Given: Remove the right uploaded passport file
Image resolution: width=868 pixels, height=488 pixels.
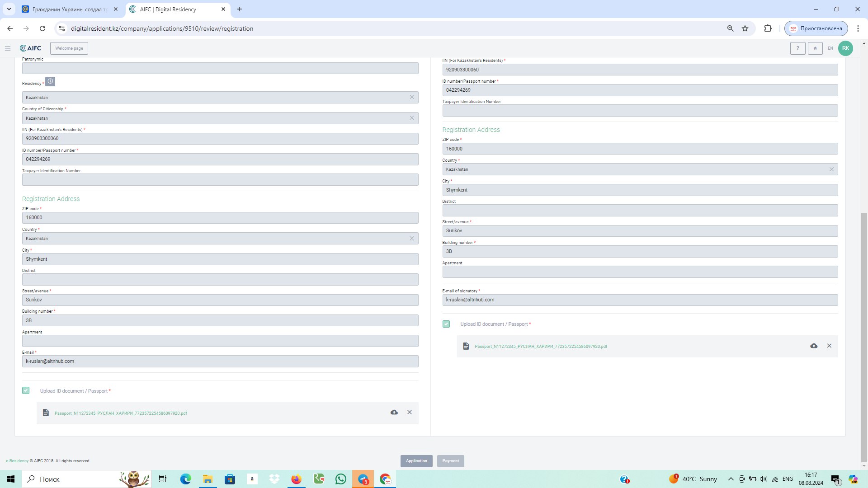Looking at the screenshot, I should point(829,346).
